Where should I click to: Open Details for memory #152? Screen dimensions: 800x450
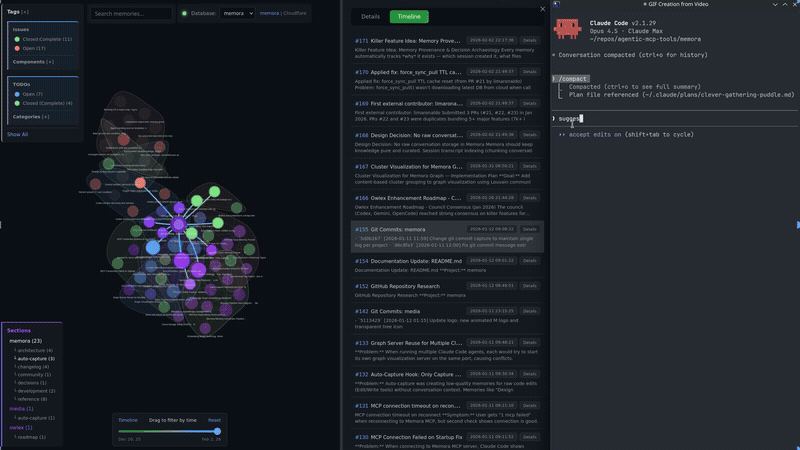pos(530,286)
